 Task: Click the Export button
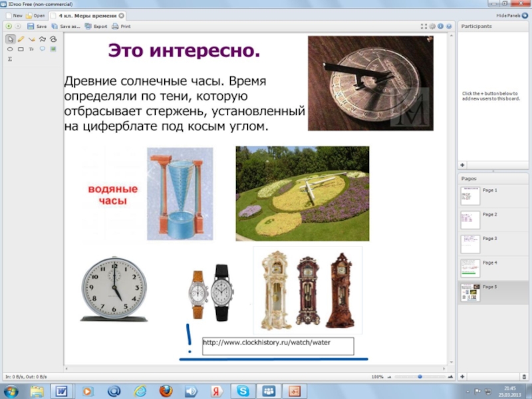pos(95,27)
